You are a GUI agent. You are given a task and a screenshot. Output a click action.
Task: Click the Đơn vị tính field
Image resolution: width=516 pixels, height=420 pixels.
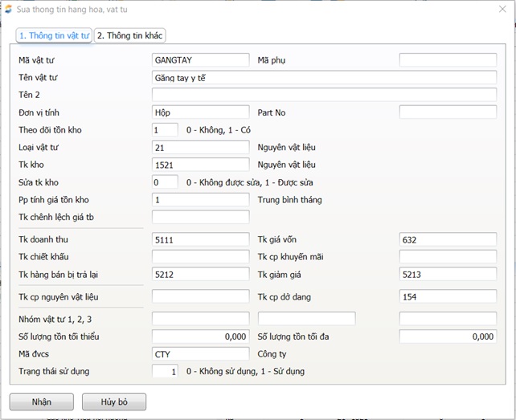pos(200,112)
